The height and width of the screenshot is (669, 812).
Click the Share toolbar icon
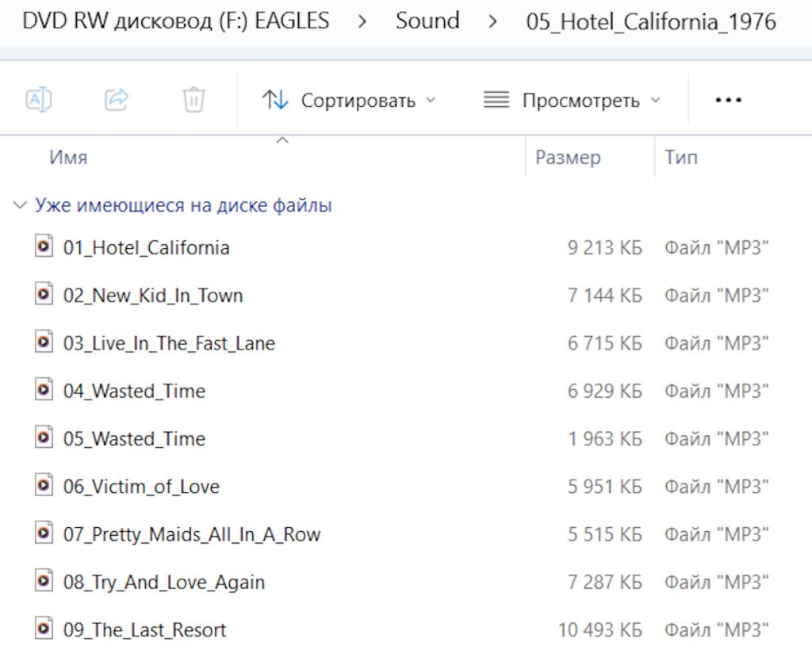click(116, 99)
